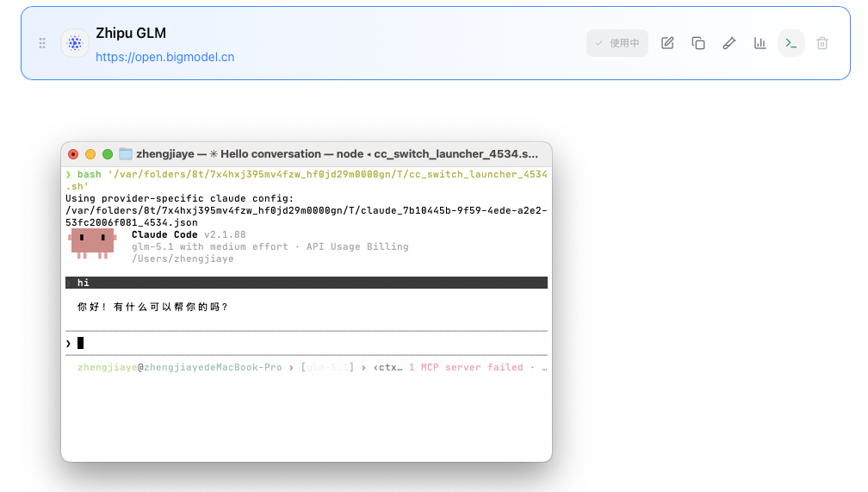Edit the Zhipu GLM provider
868x492 pixels.
tap(667, 43)
